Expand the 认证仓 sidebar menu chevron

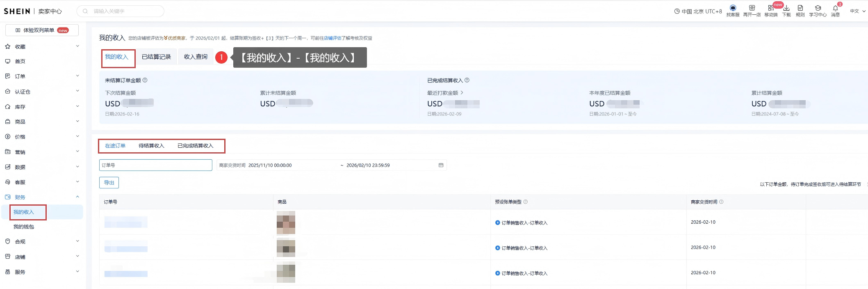coord(77,91)
